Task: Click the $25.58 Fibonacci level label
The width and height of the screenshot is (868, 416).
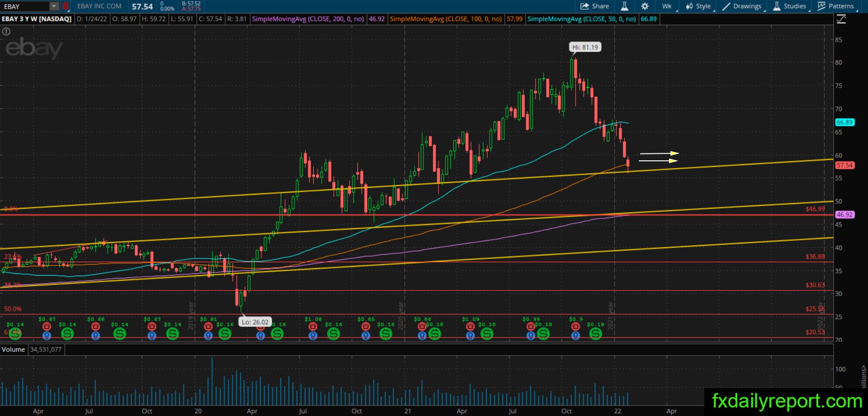Action: 815,309
